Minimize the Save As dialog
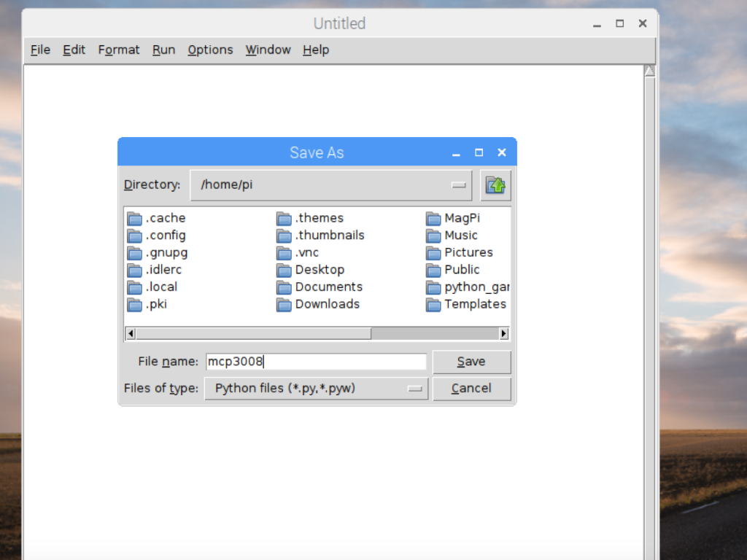747x560 pixels. [x=456, y=153]
